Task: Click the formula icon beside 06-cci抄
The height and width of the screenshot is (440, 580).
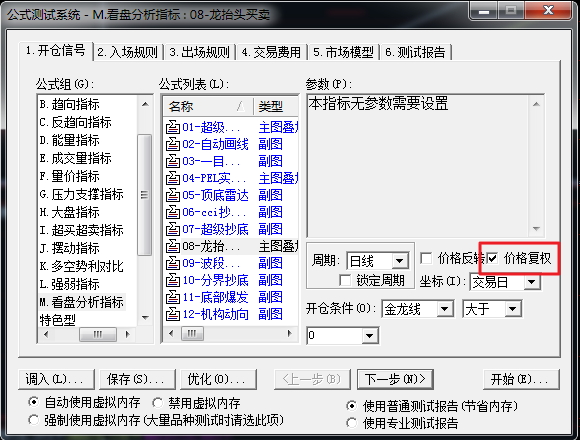Action: (x=172, y=212)
